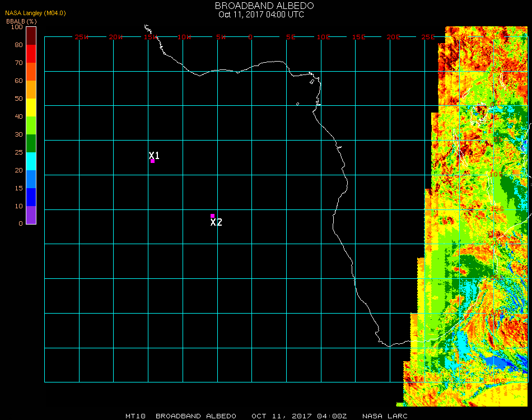Click the '100' colorbar tick label
532x420 pixels.
tap(17, 27)
